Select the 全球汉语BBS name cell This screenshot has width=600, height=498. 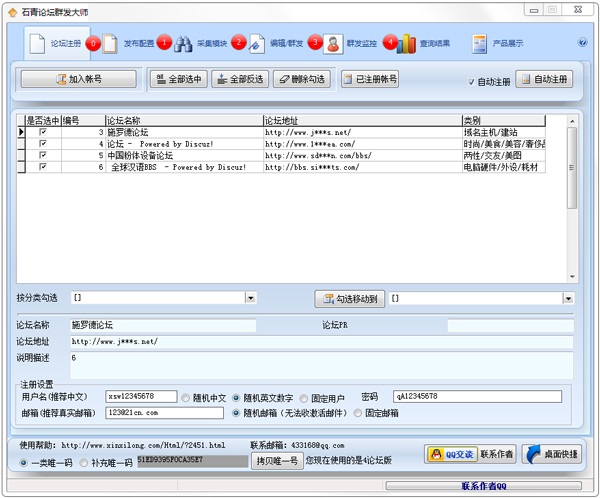pyautogui.click(x=184, y=167)
